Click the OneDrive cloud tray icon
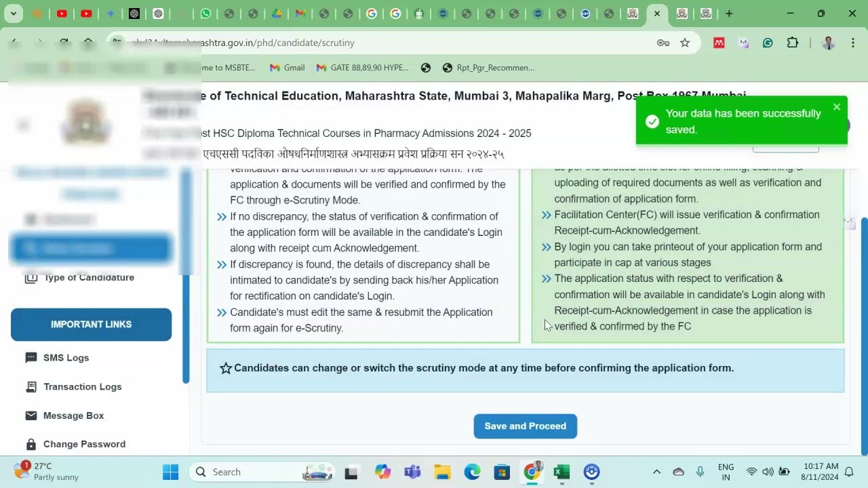868x488 pixels. click(x=679, y=472)
